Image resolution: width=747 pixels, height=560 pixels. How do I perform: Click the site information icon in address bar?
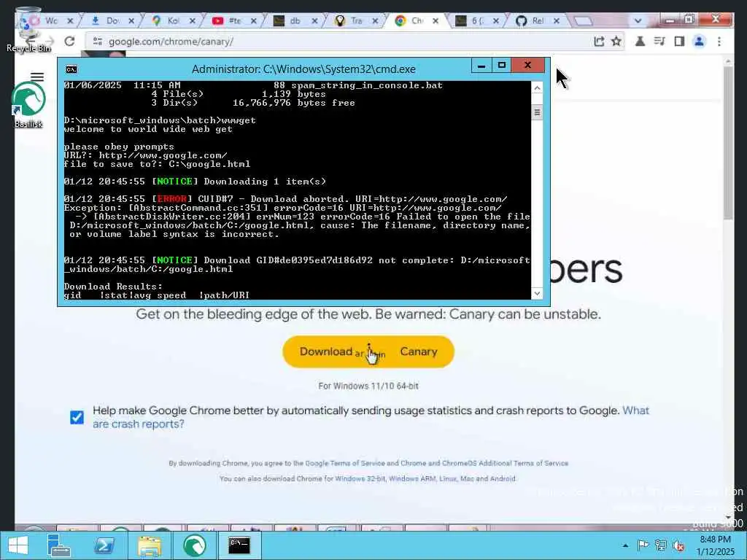point(98,42)
